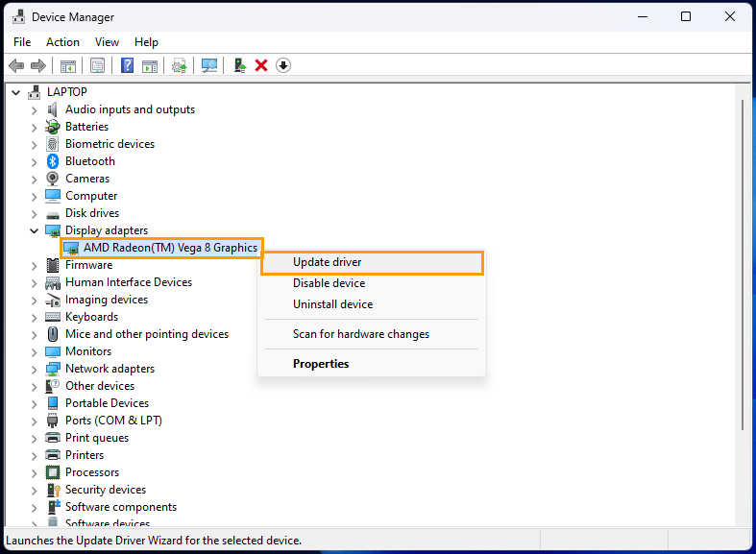Expand the Human Interface Devices category
Screen dimensions: 756x554
click(35, 283)
